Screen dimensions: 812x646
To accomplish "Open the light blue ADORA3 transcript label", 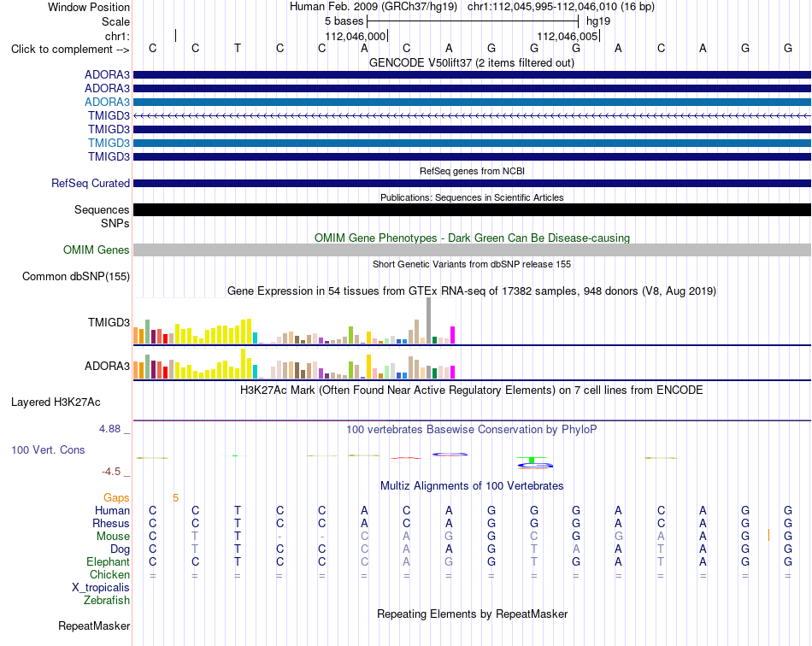I will [107, 102].
